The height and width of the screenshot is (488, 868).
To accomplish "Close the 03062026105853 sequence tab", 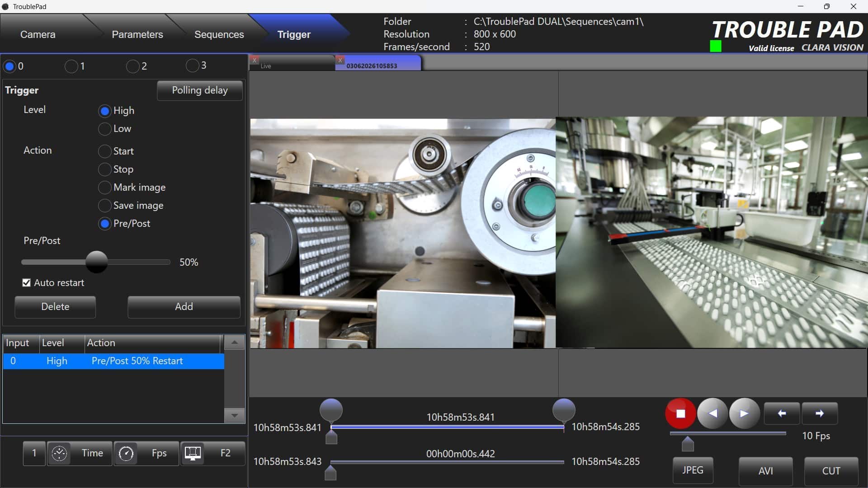I will coord(340,60).
